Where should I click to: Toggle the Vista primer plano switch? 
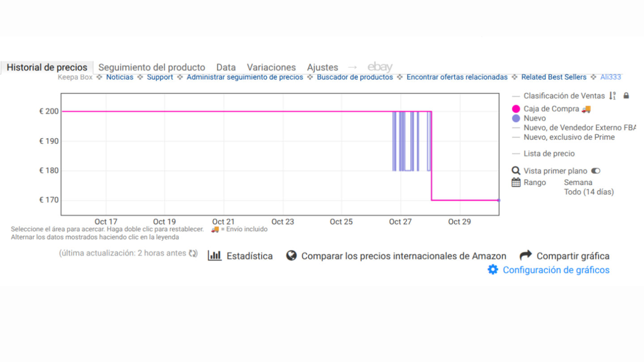tap(596, 171)
